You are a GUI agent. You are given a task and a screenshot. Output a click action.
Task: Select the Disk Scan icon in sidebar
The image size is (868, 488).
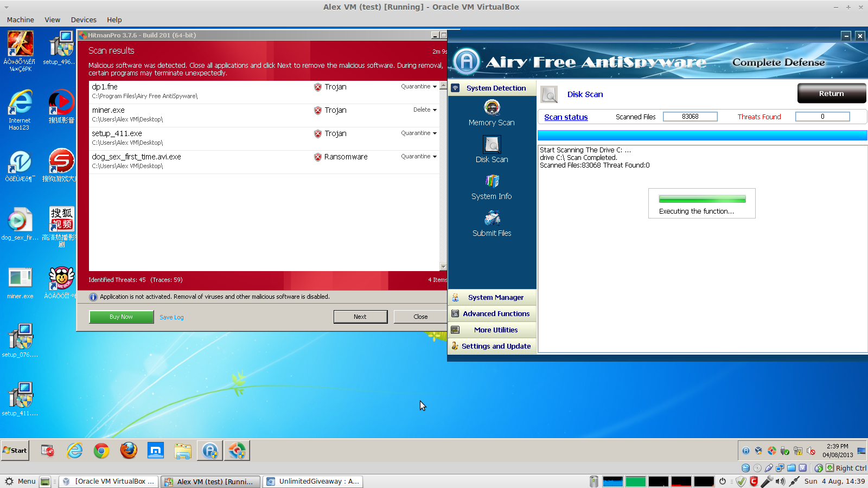coord(492,145)
